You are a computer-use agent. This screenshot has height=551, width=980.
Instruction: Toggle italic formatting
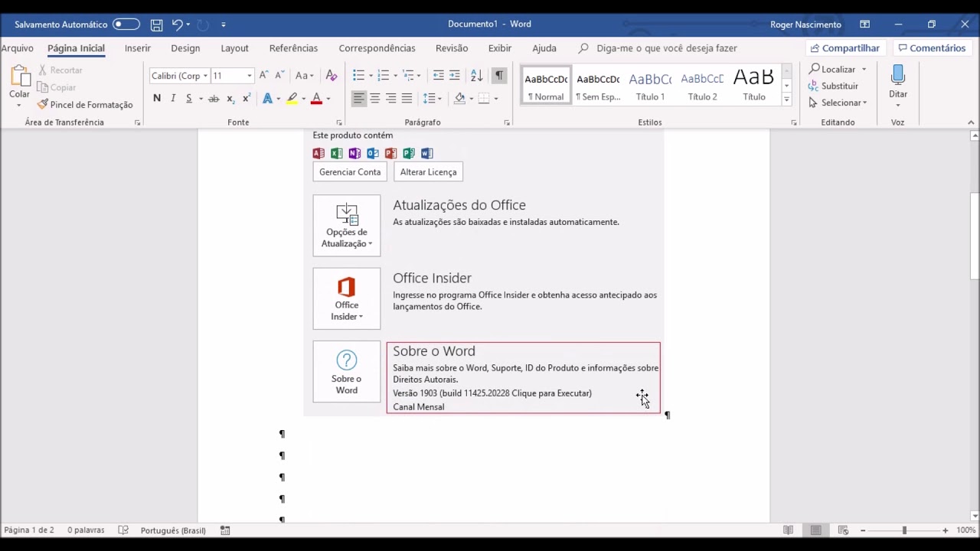point(173,98)
